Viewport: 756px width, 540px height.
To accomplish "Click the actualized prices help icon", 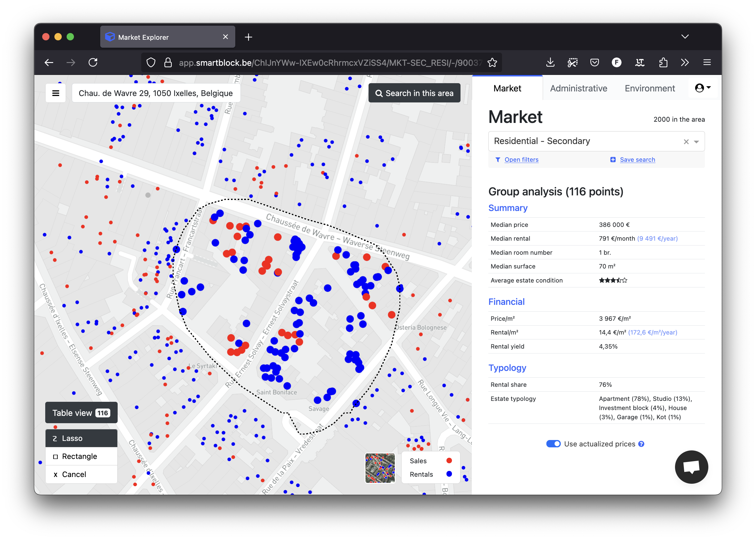I will tap(641, 444).
